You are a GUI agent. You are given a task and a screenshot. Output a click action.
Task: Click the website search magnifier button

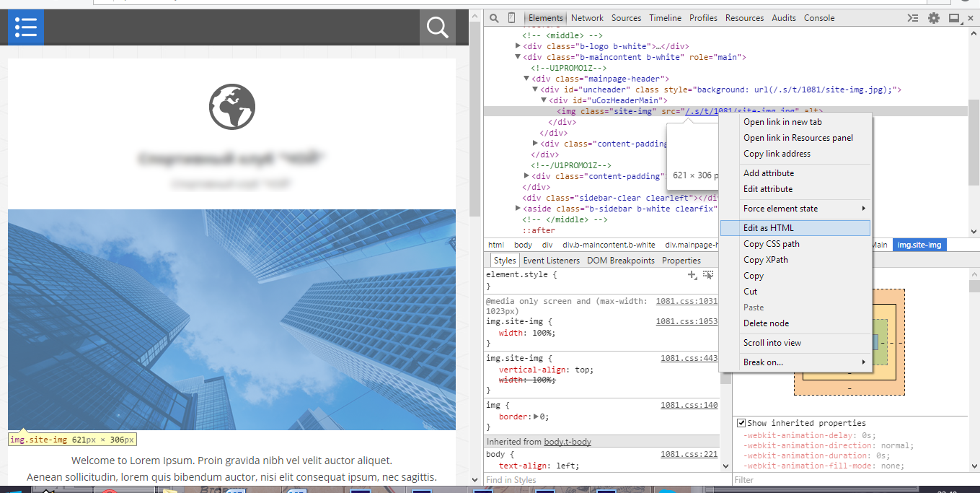click(437, 27)
